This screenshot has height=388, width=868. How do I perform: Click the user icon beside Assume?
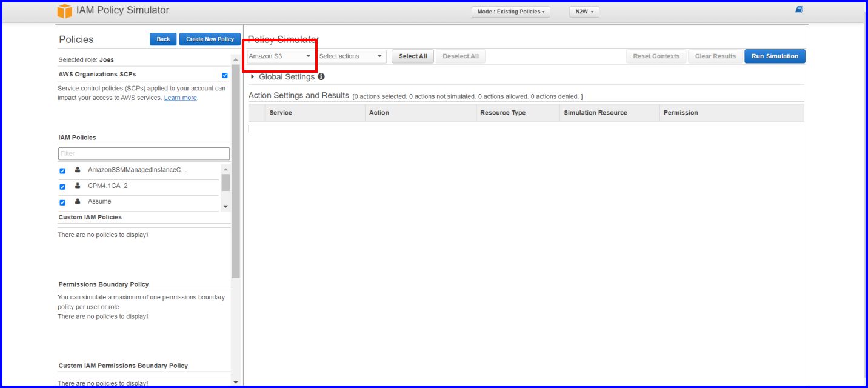(78, 202)
